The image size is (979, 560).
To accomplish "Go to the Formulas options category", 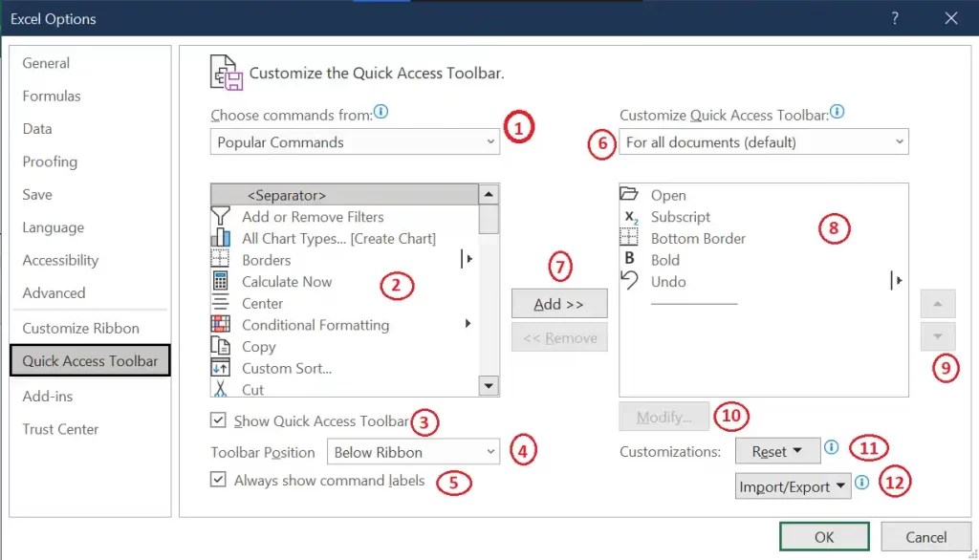I will click(52, 96).
